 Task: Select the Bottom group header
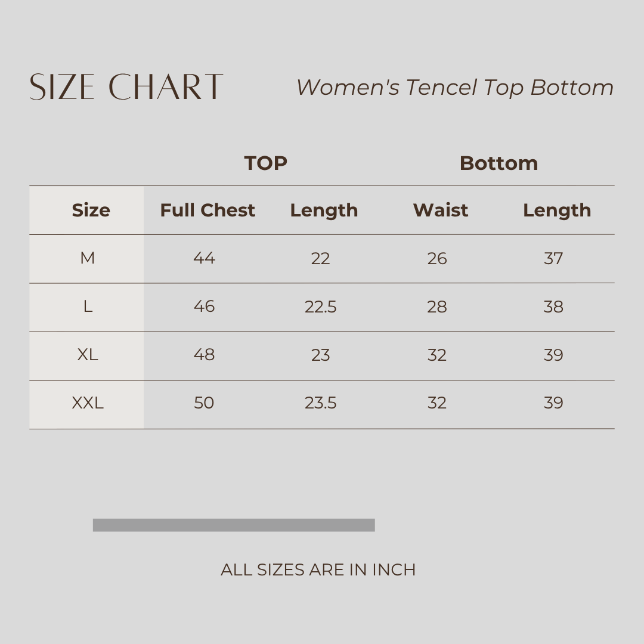(499, 163)
